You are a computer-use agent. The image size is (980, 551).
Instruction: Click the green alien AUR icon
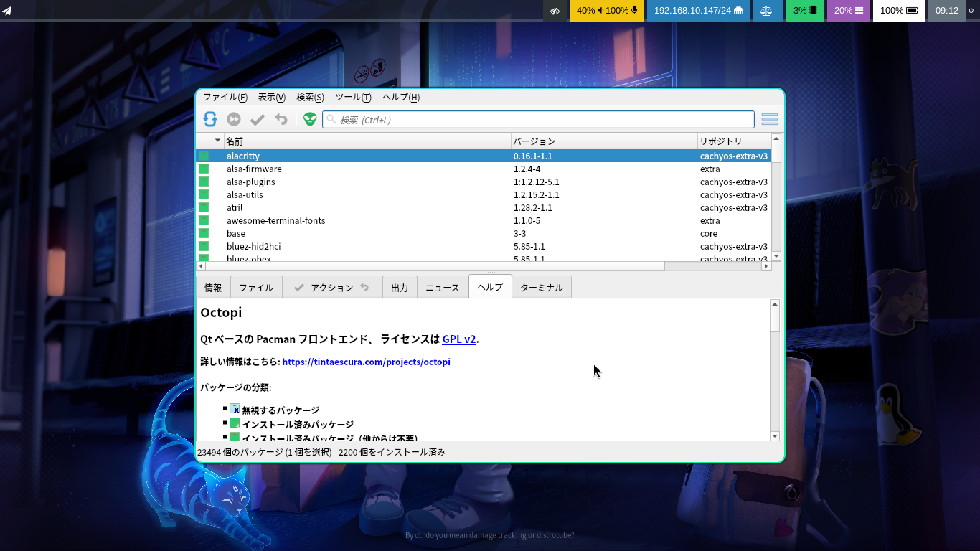[310, 119]
